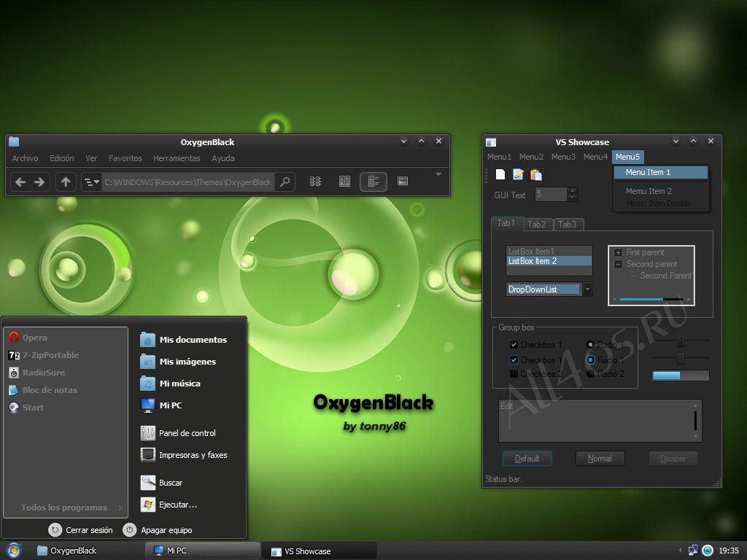The image size is (747, 560).
Task: Open the Archivo menu
Action: click(26, 158)
